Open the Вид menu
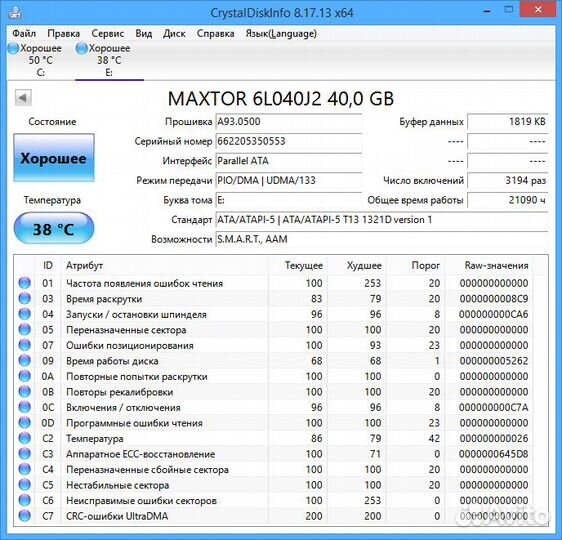 click(x=143, y=34)
